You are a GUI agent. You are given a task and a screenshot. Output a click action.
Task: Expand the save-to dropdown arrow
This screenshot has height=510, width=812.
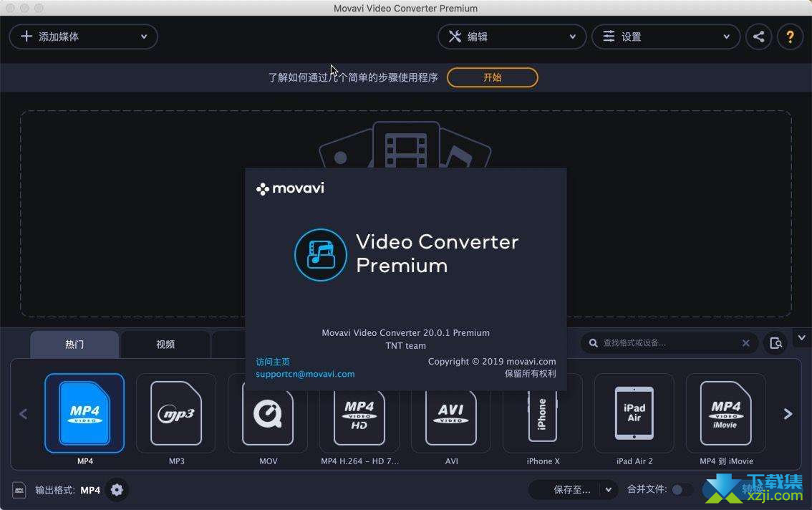pos(609,490)
